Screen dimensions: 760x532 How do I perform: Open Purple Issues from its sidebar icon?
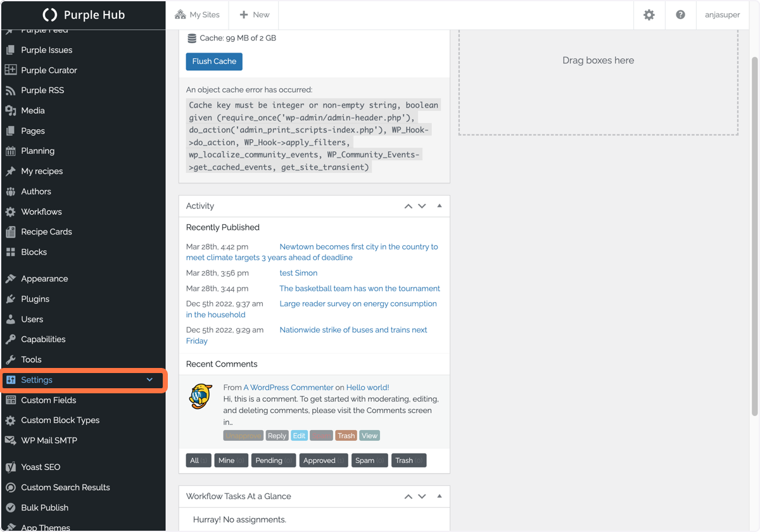10,50
